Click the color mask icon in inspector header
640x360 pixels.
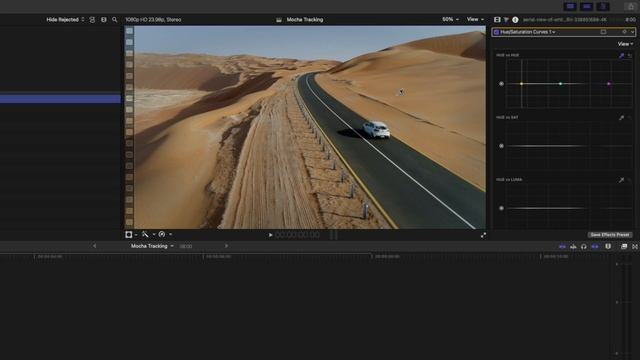tap(603, 32)
